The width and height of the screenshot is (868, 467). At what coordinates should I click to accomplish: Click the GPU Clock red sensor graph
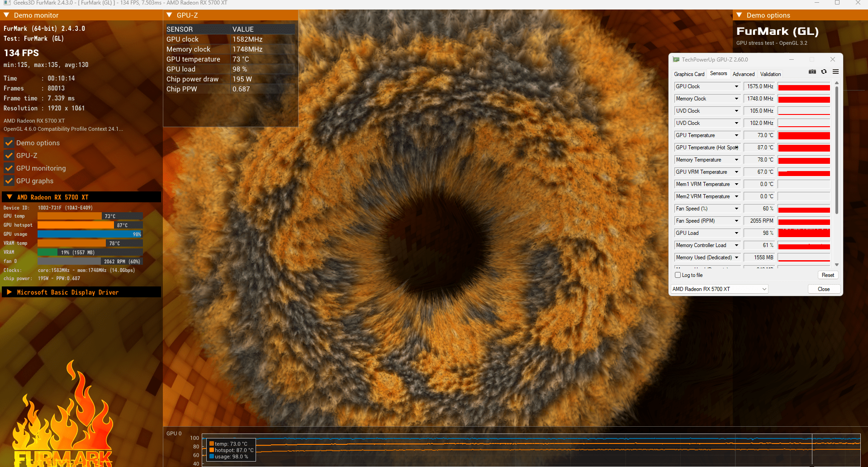[804, 86]
